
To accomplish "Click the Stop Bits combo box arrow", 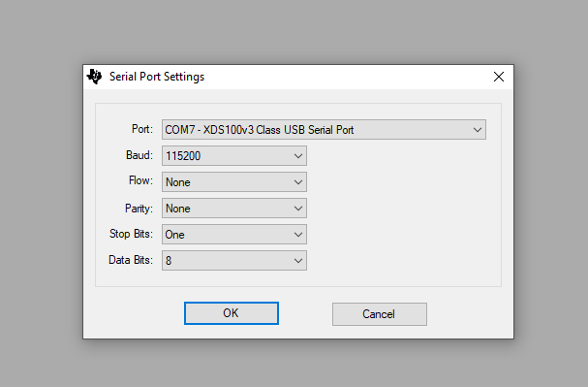I will [298, 235].
